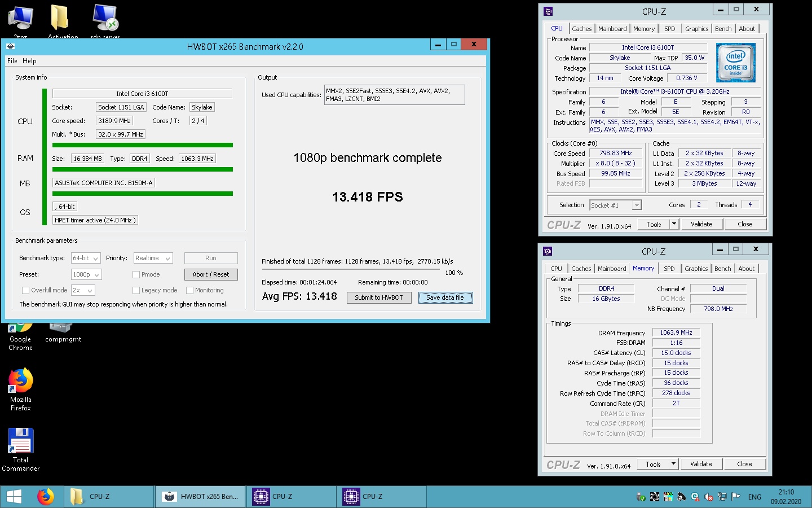Expand Tools arrow in bottom CPU-Z window
This screenshot has height=508, width=812.
pos(673,464)
